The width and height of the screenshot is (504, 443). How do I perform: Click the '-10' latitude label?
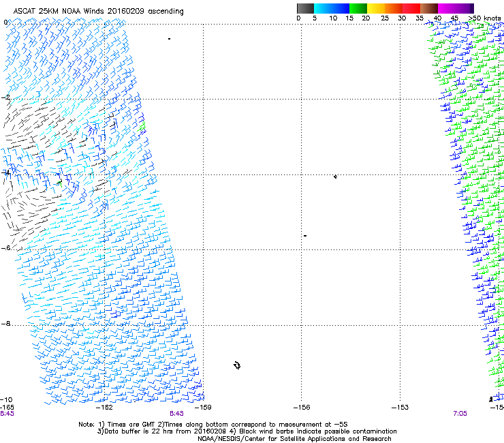[x=6, y=400]
